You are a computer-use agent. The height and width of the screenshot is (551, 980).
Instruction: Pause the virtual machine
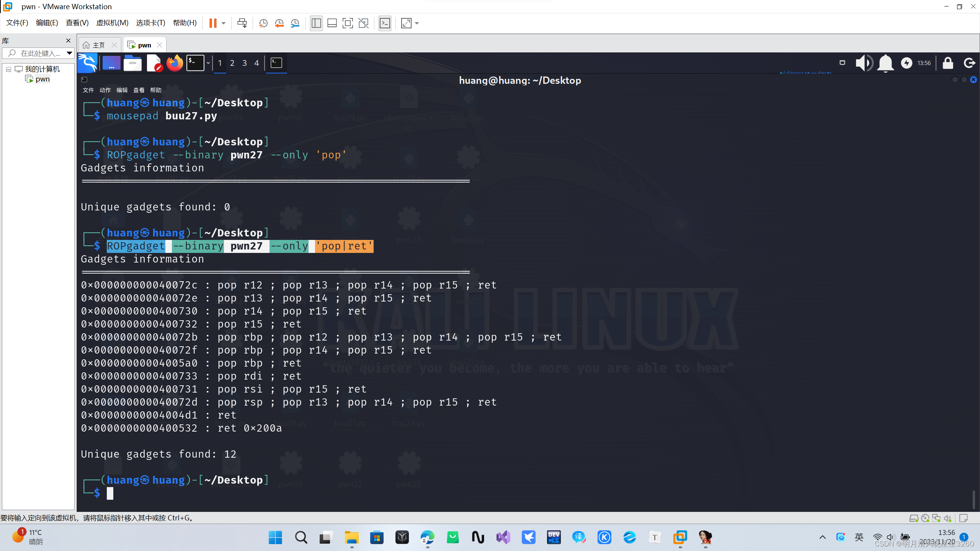(x=213, y=23)
